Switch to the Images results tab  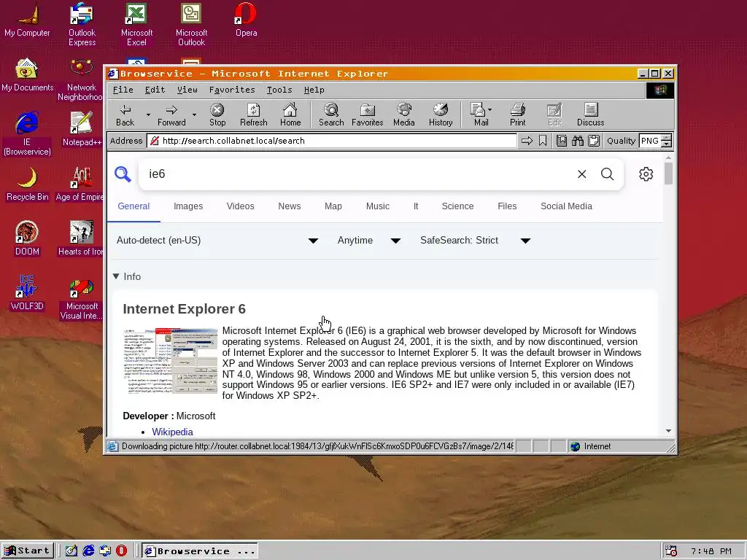coord(188,206)
